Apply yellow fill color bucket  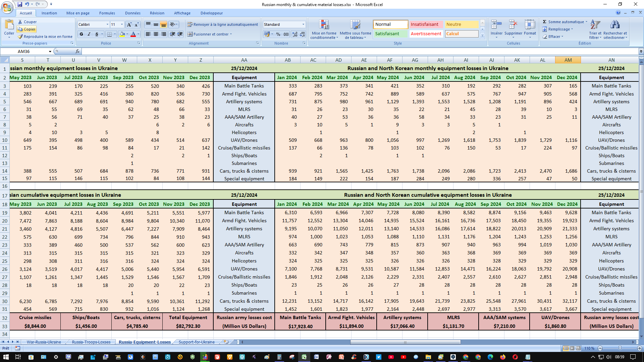(122, 34)
